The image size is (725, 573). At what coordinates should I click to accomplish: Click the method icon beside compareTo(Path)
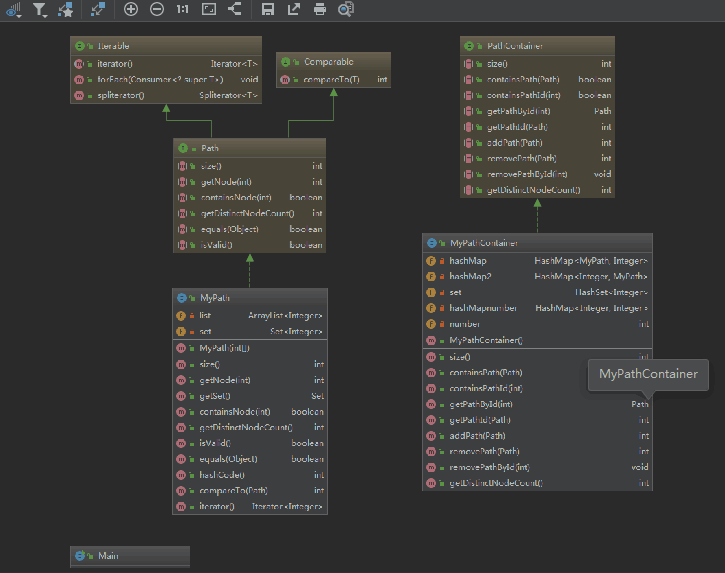click(181, 491)
